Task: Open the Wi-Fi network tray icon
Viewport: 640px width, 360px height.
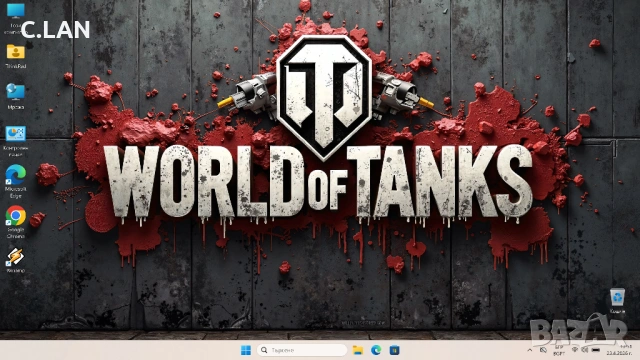Action: (x=575, y=350)
